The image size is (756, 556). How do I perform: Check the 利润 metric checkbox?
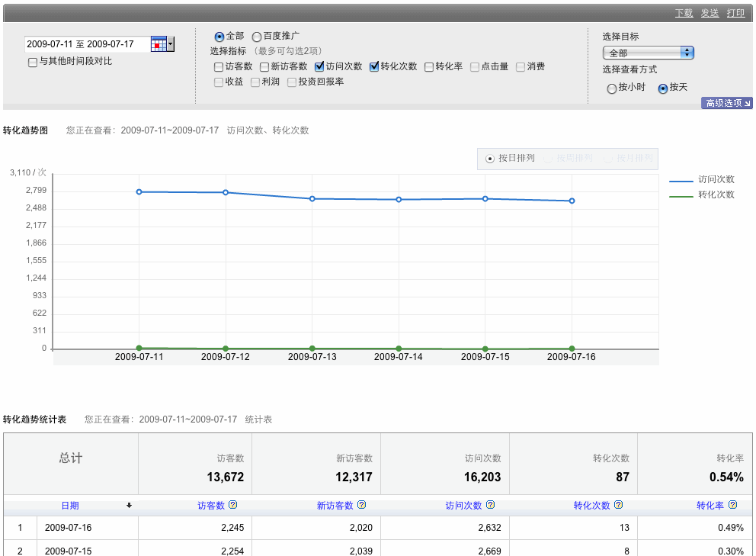pyautogui.click(x=255, y=82)
